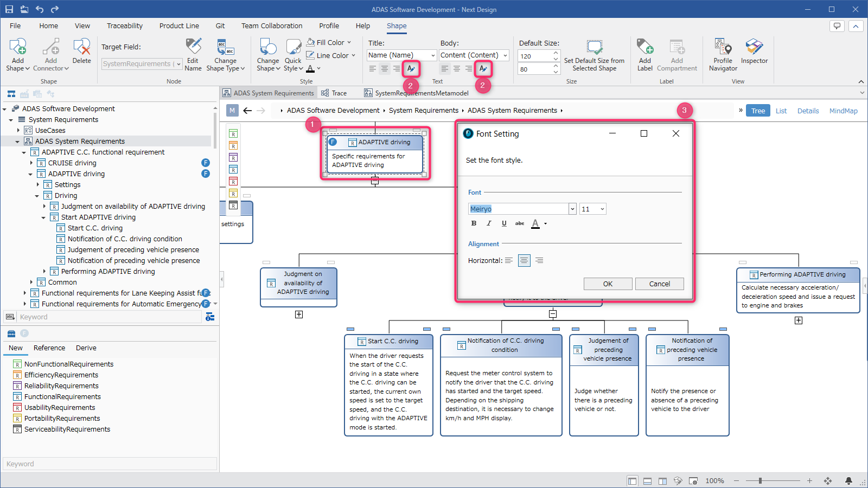Viewport: 868px width, 488px height.
Task: Toggle Bold in Font Setting dialog
Action: click(474, 223)
